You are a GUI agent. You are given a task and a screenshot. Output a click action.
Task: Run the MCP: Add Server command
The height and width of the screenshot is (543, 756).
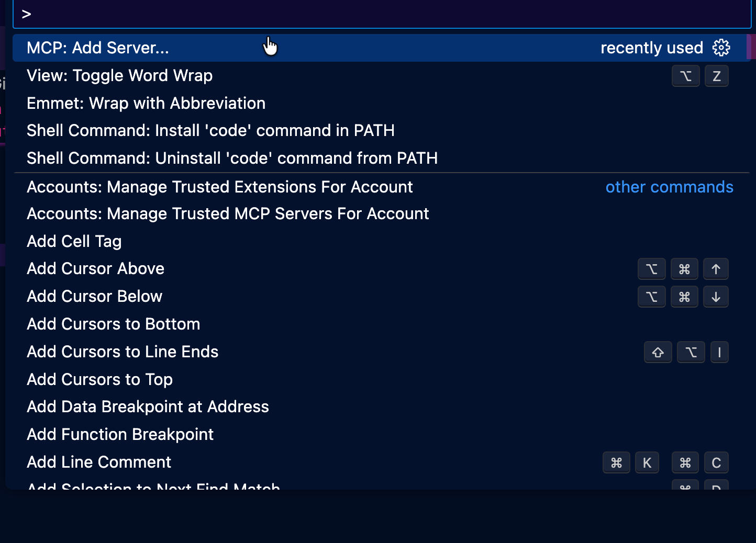click(x=98, y=48)
